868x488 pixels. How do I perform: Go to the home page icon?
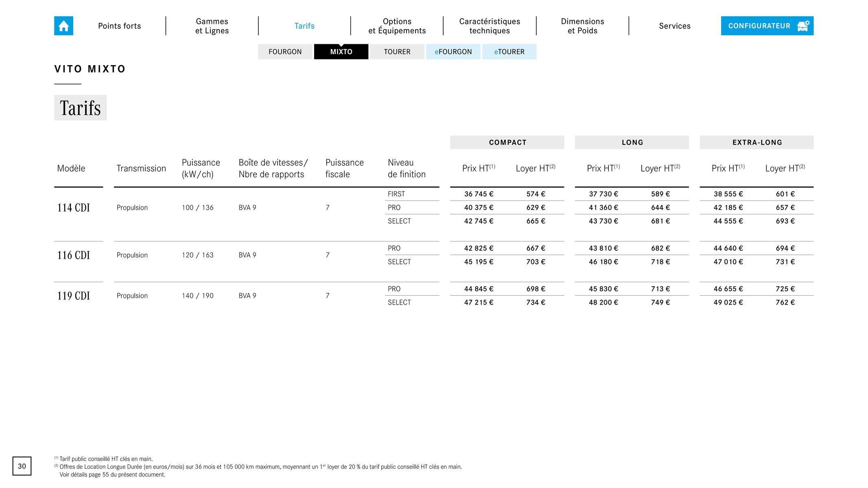point(63,26)
